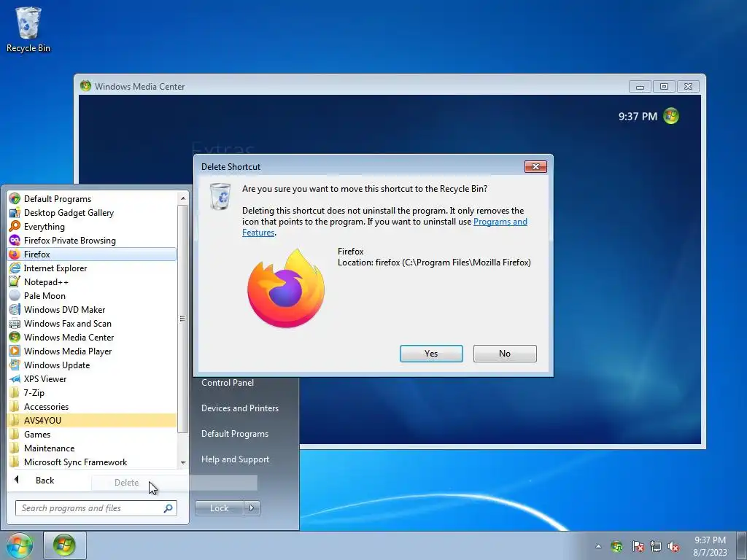The width and height of the screenshot is (747, 560).
Task: Open Devices and Printers
Action: (x=239, y=408)
